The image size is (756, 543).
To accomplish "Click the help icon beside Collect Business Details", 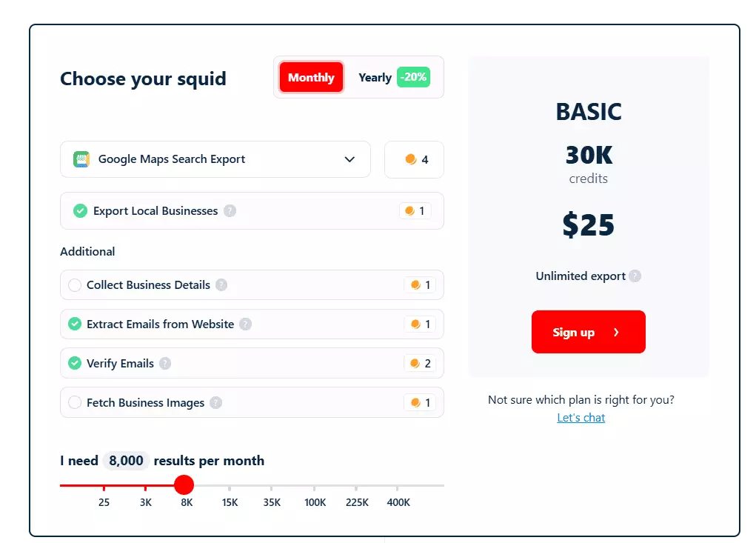I will point(220,284).
